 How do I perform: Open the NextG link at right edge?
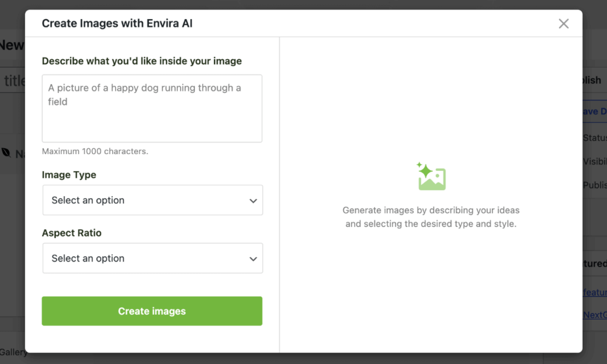pyautogui.click(x=595, y=315)
